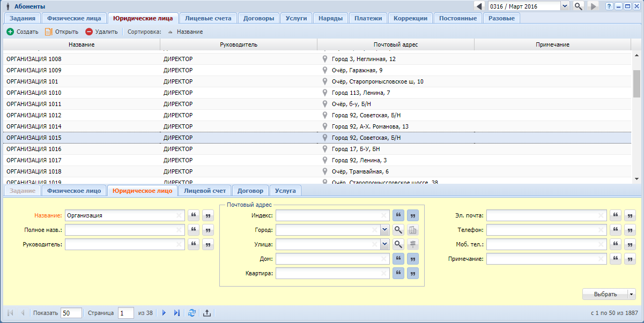Click opening-quote button next to Полное назв.

tap(194, 230)
